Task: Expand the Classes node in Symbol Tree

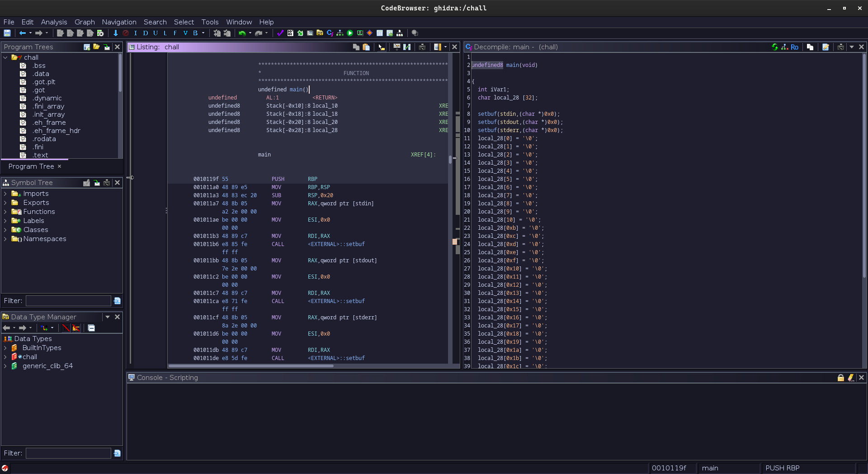Action: click(x=5, y=230)
